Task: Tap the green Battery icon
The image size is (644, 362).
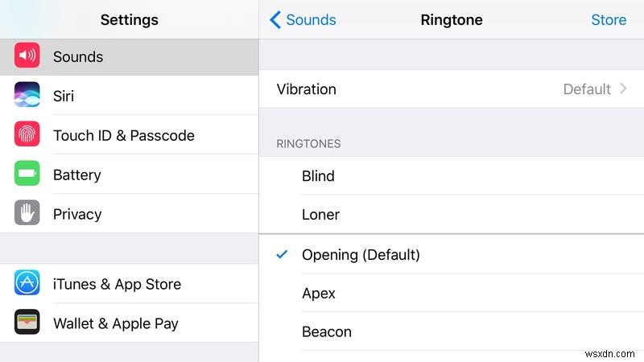Action: (27, 175)
